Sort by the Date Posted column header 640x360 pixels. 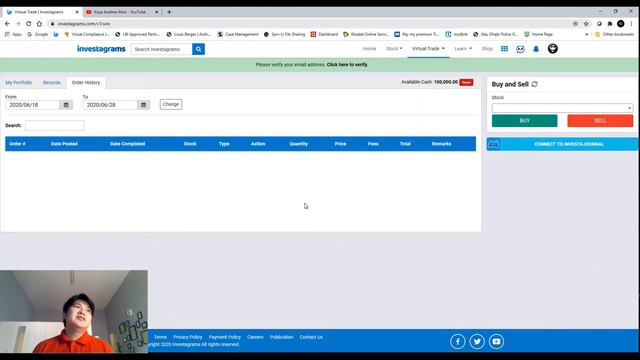64,144
